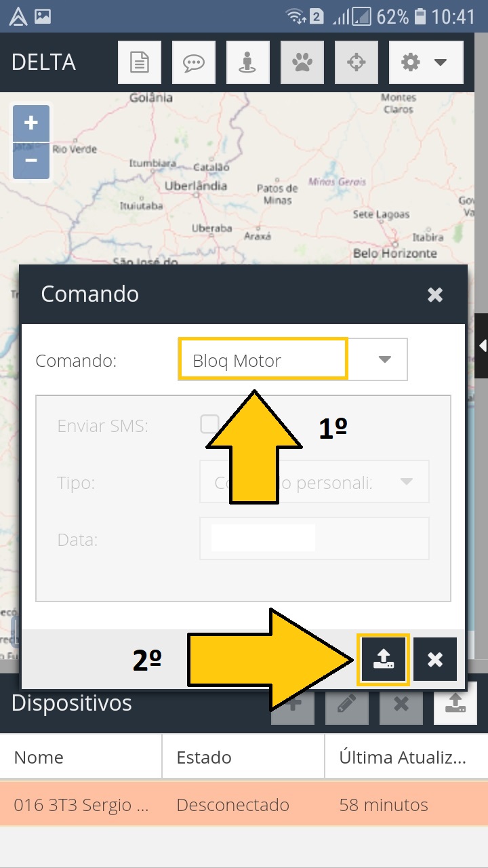This screenshot has width=488, height=868.
Task: Open the notifications speech bubble icon
Action: click(194, 63)
